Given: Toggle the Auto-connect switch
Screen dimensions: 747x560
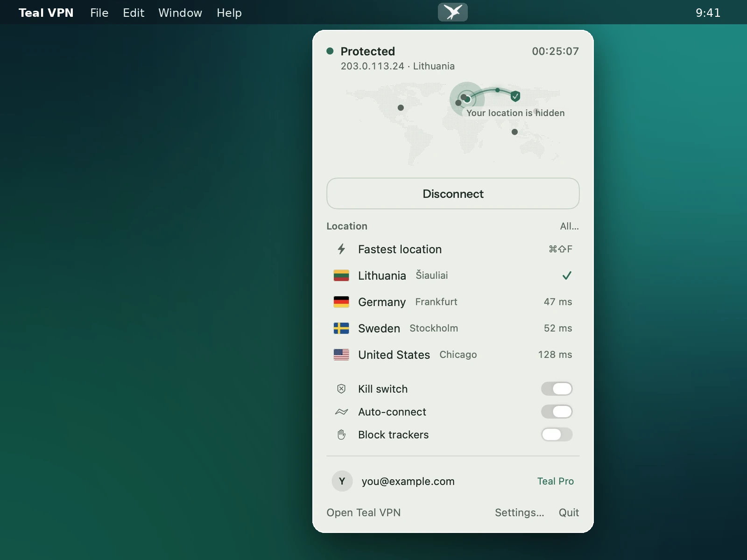Looking at the screenshot, I should pyautogui.click(x=557, y=412).
